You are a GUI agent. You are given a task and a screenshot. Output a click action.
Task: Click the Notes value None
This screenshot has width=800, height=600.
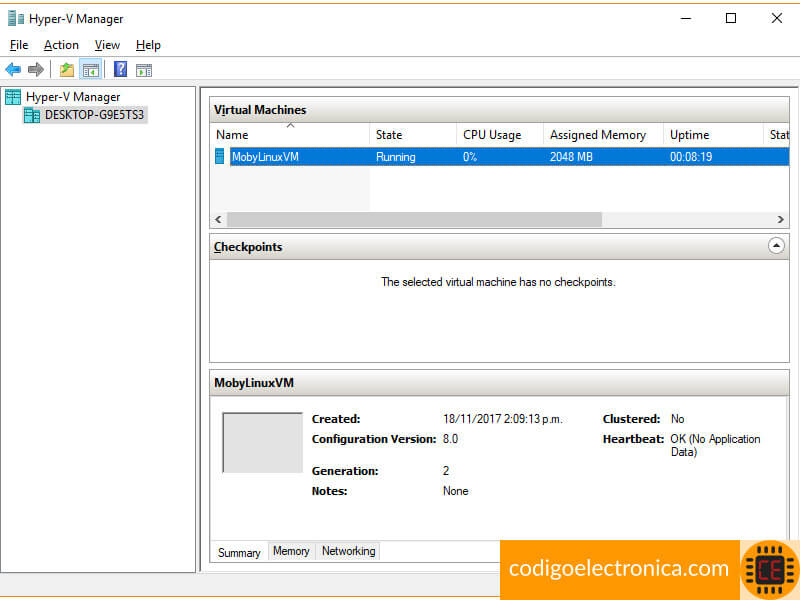click(x=456, y=491)
